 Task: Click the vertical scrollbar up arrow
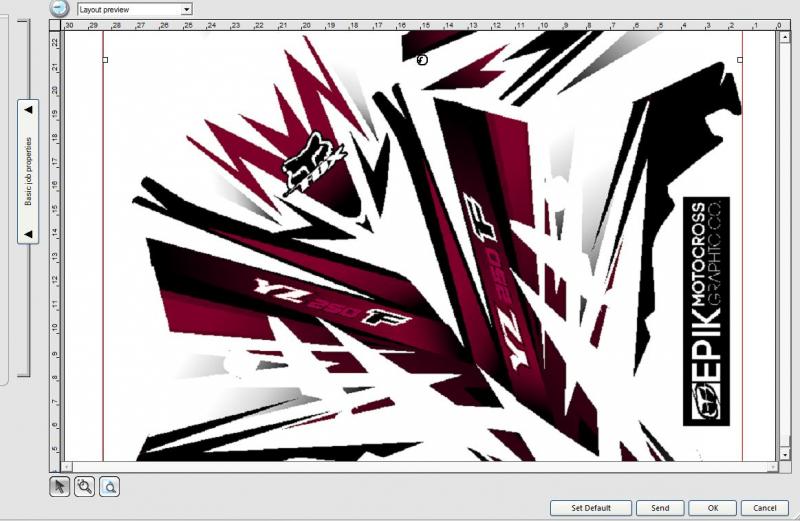[785, 37]
